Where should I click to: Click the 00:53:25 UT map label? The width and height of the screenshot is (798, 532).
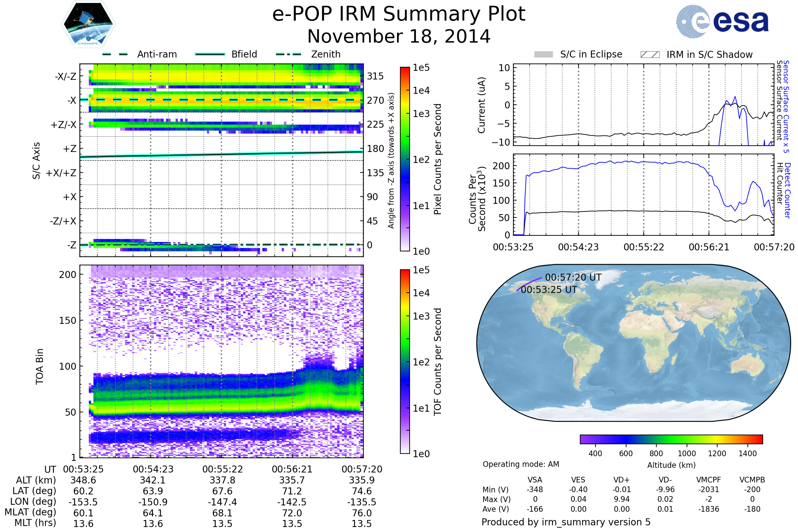click(x=549, y=290)
